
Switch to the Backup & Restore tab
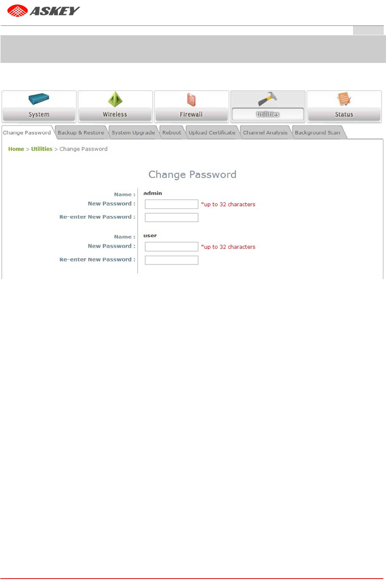(x=81, y=133)
